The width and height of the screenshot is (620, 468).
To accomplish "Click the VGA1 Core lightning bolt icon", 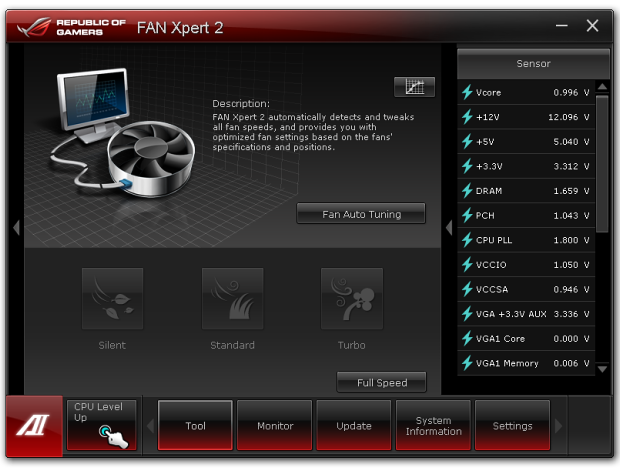I will pyautogui.click(x=467, y=338).
